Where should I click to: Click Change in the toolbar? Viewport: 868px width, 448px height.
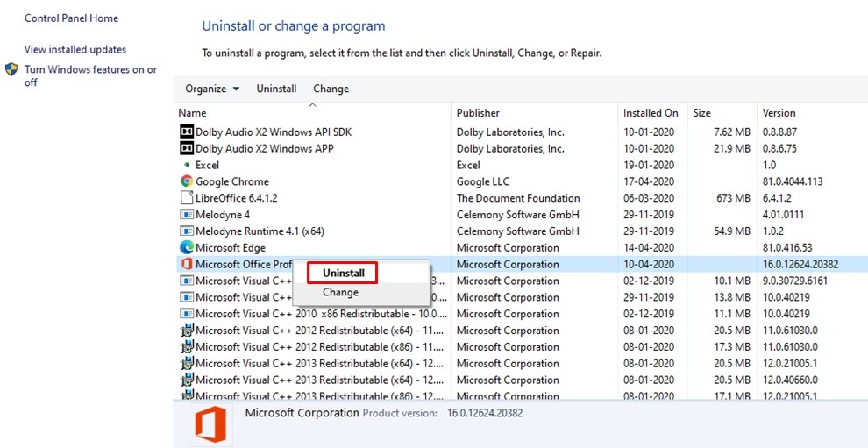331,89
